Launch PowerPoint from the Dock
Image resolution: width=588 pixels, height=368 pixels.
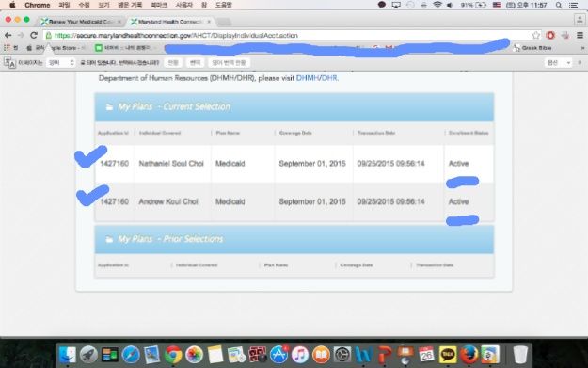pyautogui.click(x=385, y=355)
